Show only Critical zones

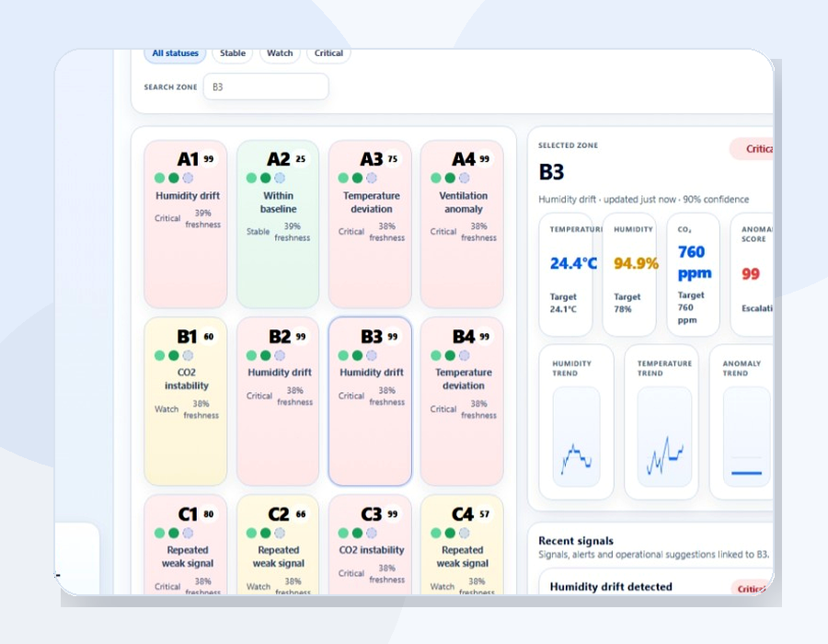[x=328, y=54]
